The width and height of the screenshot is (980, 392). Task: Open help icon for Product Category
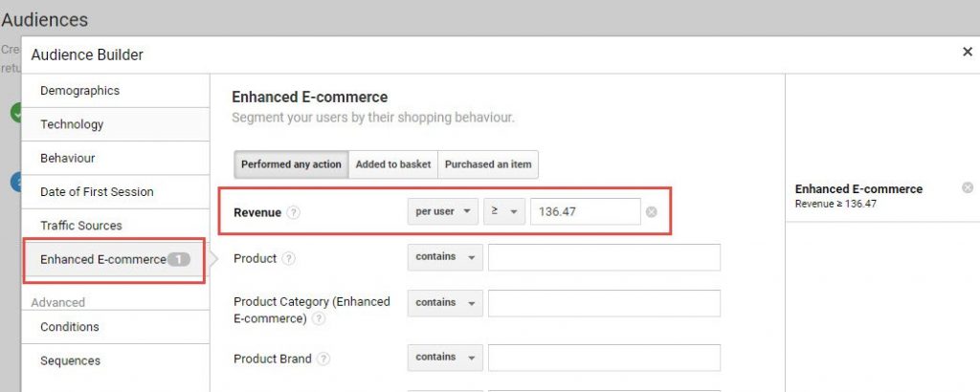click(x=319, y=318)
